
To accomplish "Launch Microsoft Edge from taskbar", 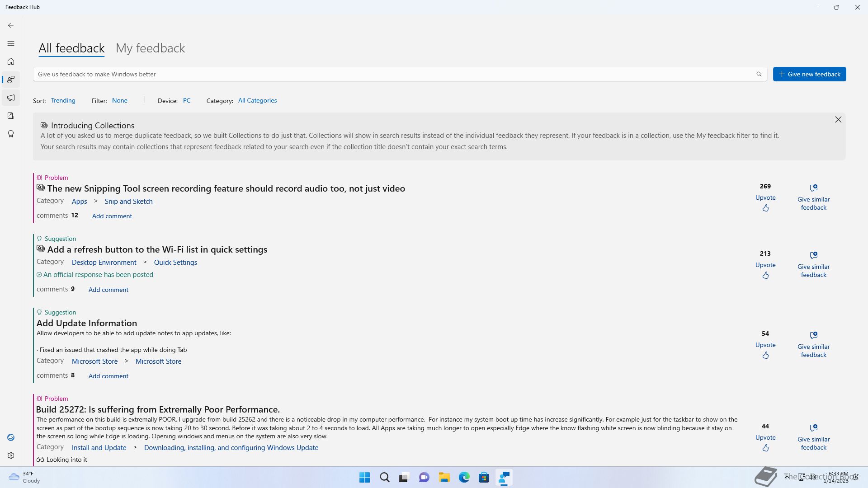I will click(464, 478).
